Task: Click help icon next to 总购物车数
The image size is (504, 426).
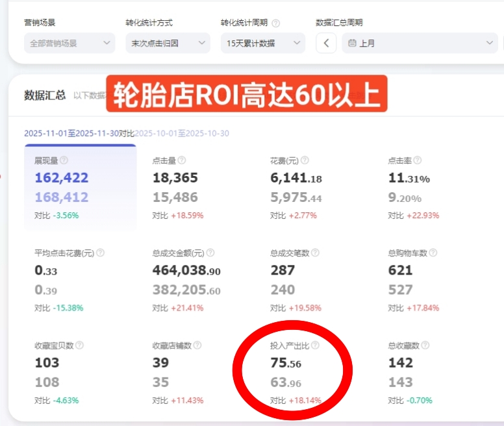Action: click(433, 253)
